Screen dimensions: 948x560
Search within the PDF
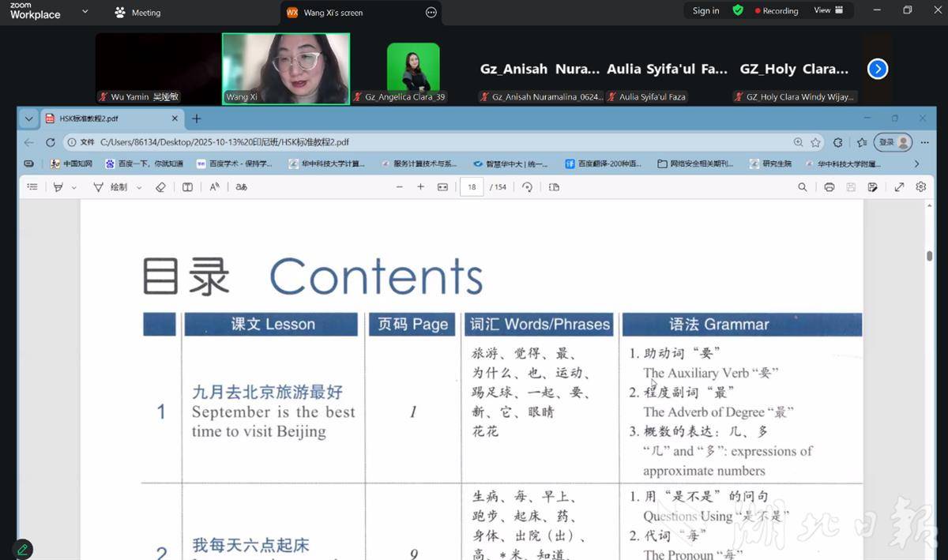tap(803, 187)
